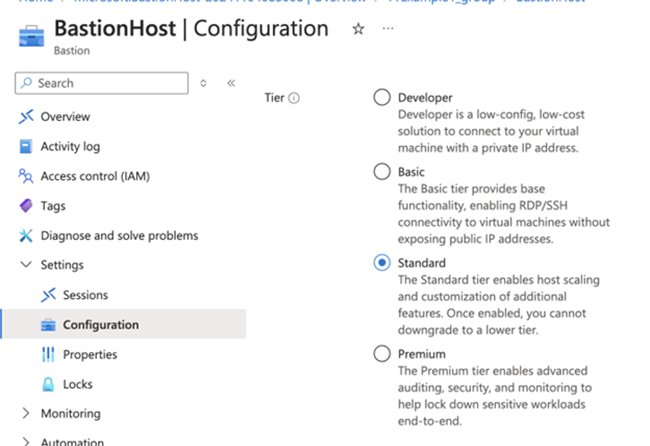The image size is (650, 446).
Task: Select the Basic tier radio button
Action: (x=381, y=172)
